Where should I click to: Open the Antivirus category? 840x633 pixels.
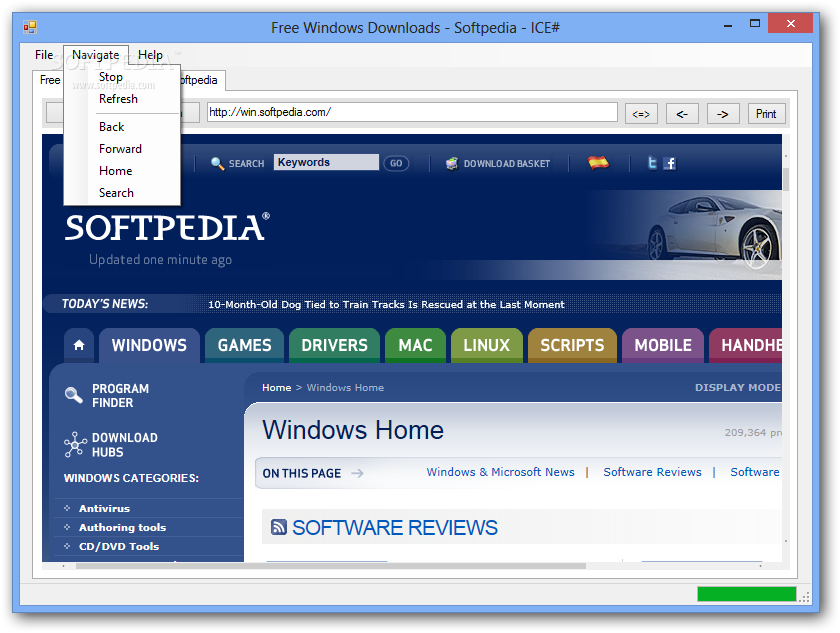pos(104,508)
